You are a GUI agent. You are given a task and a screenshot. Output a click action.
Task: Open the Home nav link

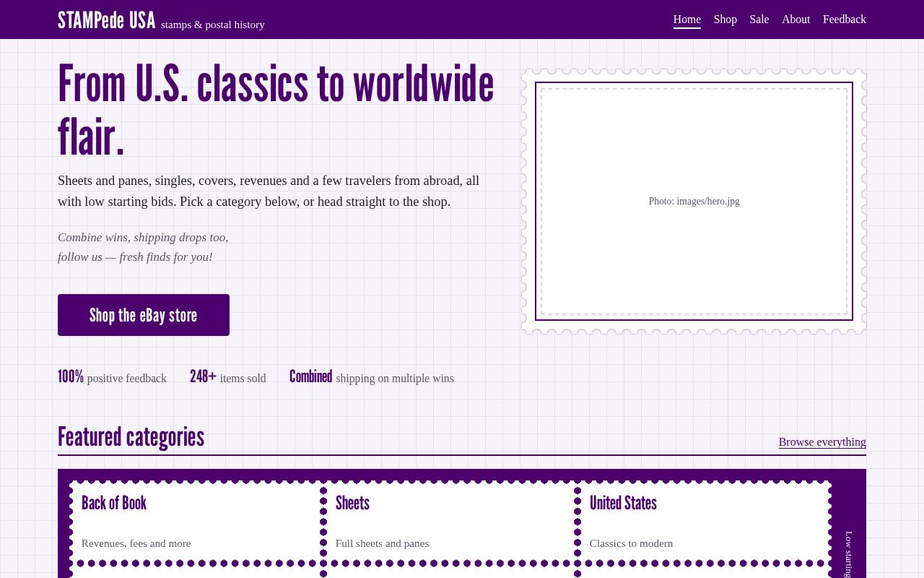[x=687, y=20]
